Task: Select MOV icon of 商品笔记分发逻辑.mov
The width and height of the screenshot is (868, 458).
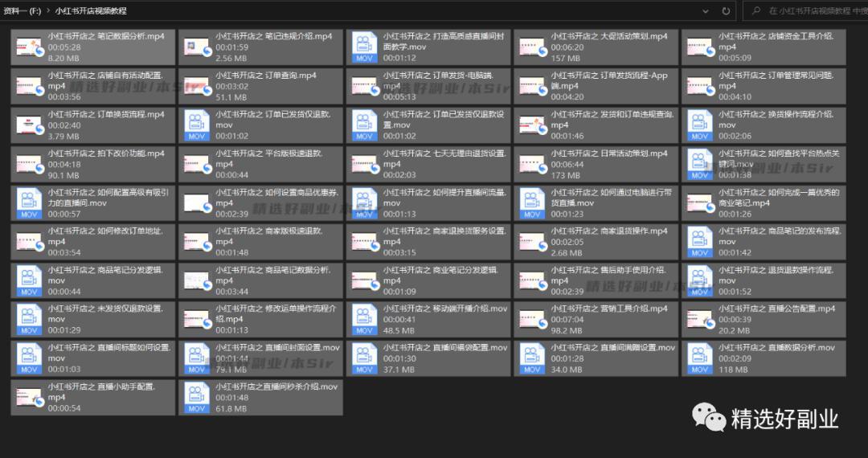Action: [29, 281]
